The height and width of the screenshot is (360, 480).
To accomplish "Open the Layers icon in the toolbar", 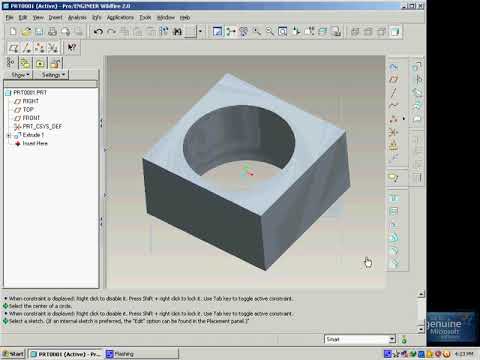I will coord(323,31).
